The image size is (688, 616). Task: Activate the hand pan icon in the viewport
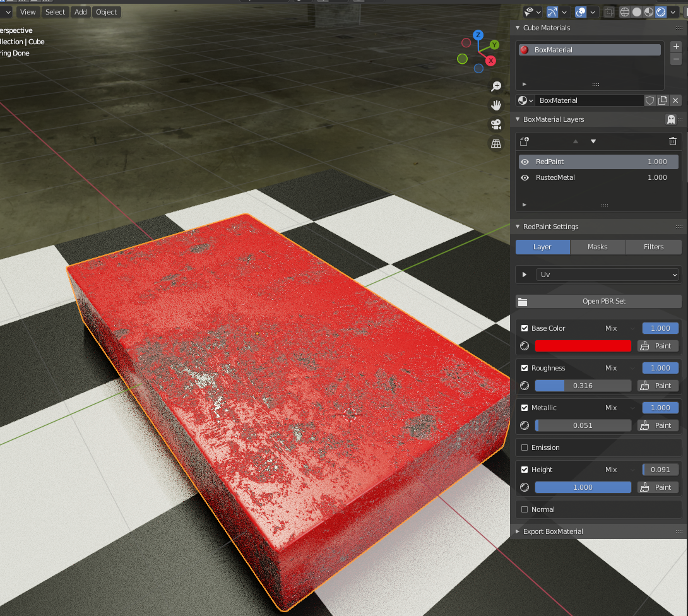tap(496, 105)
